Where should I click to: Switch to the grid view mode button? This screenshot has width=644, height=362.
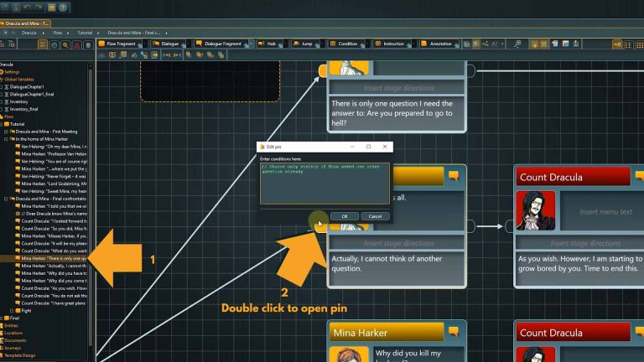coord(639,44)
